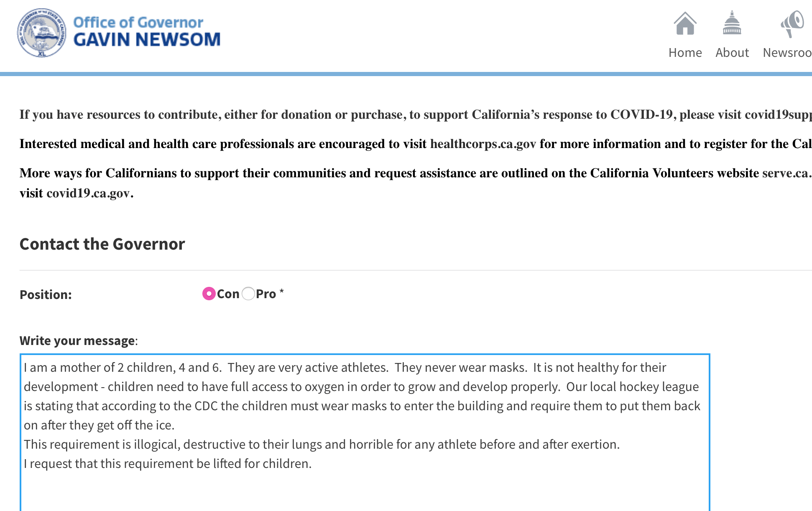Select the Pro position radio button
The width and height of the screenshot is (812, 511).
coord(248,294)
